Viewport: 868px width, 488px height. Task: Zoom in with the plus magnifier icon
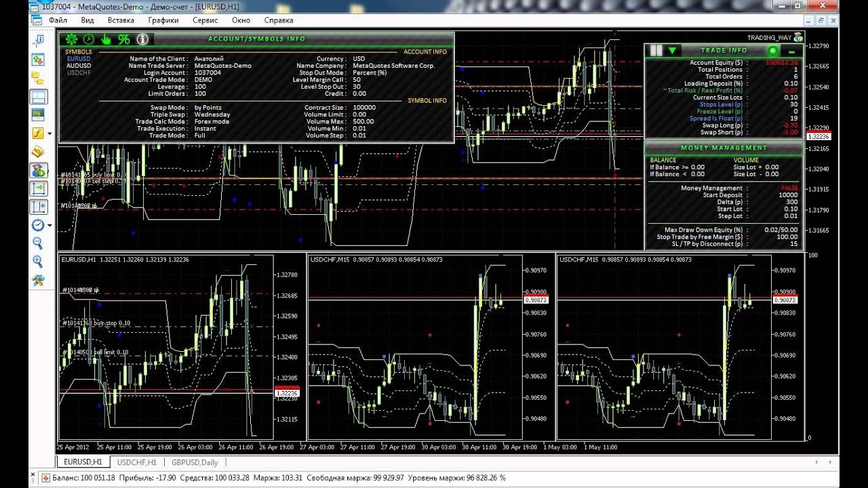(39, 262)
